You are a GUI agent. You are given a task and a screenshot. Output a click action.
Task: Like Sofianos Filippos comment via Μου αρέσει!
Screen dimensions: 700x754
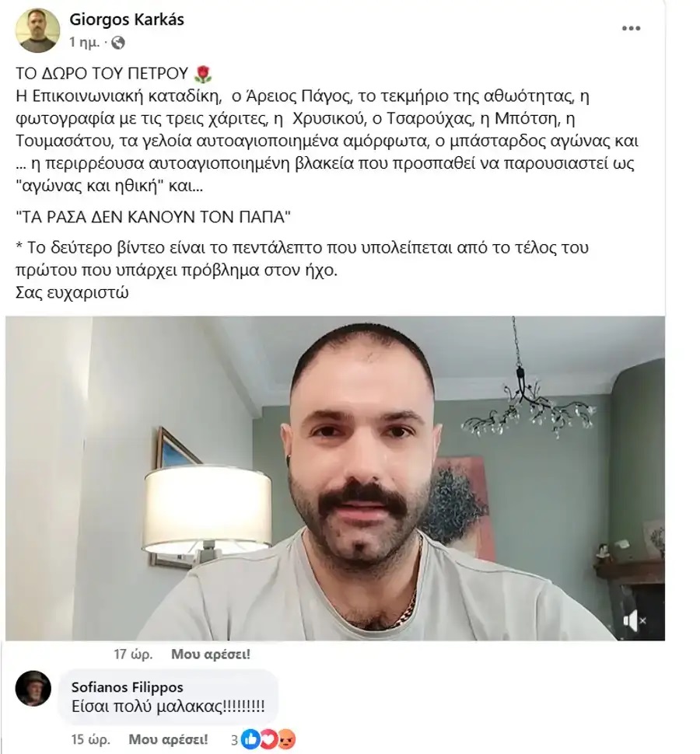168,739
